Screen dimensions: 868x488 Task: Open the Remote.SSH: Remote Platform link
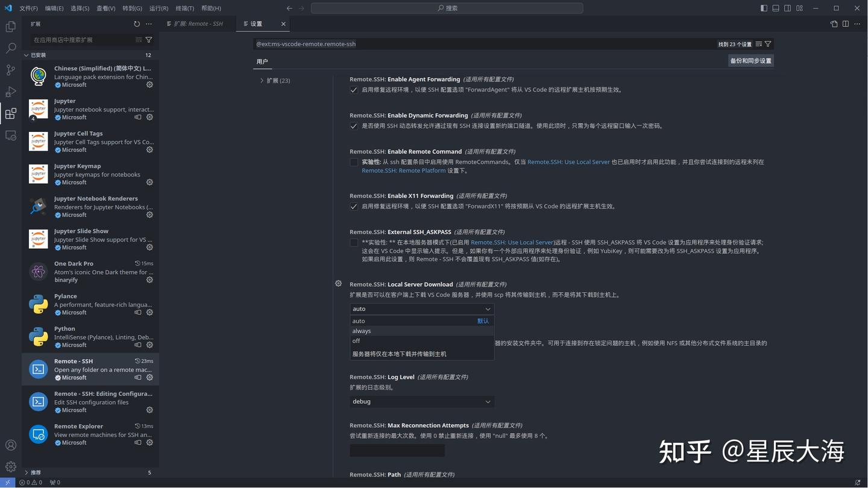pyautogui.click(x=403, y=170)
